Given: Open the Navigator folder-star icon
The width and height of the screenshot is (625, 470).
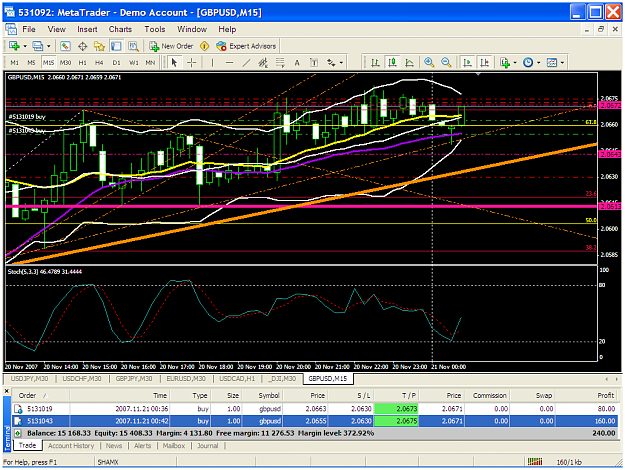Looking at the screenshot, I should coord(99,46).
